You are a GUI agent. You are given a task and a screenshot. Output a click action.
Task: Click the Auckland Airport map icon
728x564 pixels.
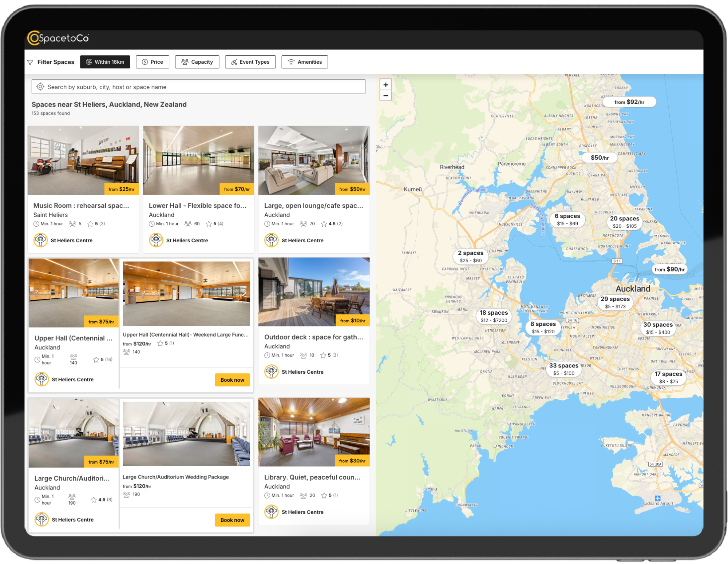coord(657,498)
